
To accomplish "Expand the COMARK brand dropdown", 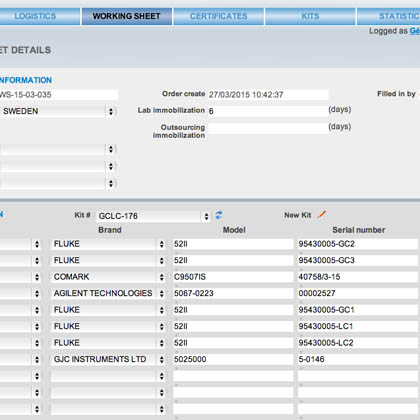I will tap(108, 277).
